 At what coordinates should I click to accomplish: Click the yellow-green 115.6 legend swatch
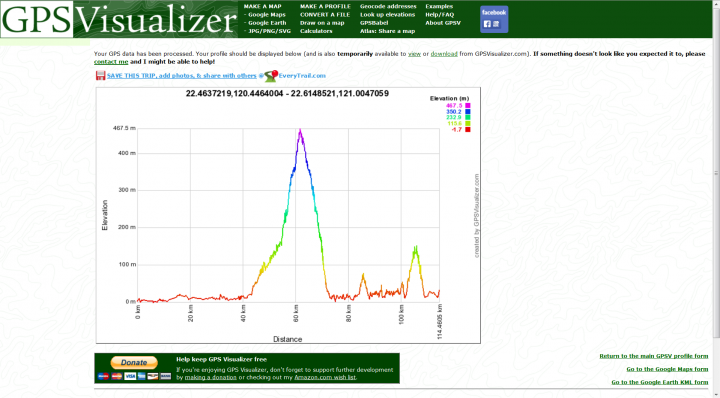[x=468, y=123]
